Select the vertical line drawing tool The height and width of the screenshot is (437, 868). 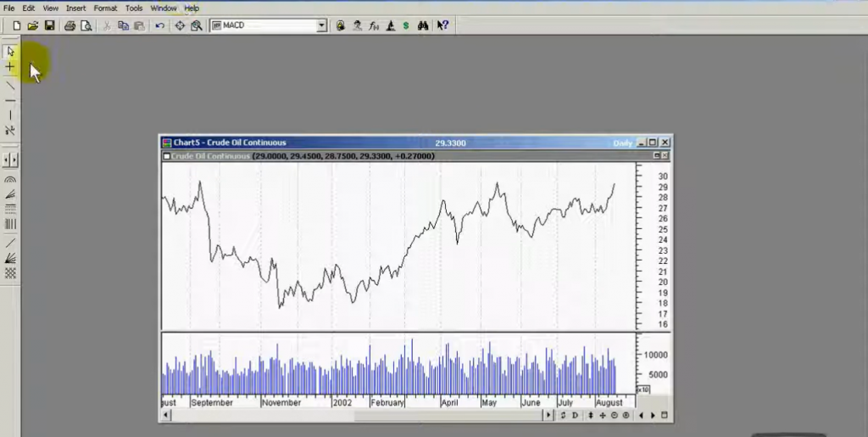[x=10, y=115]
